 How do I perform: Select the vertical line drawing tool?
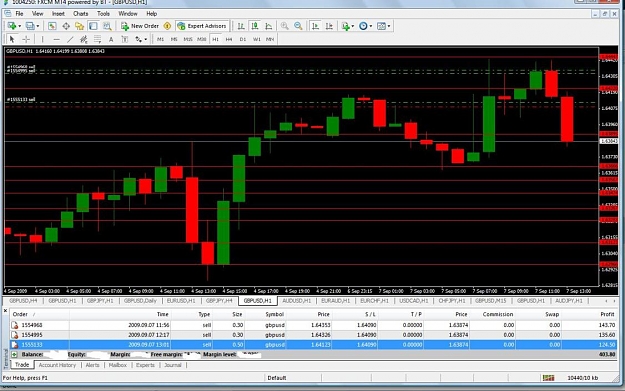coord(42,39)
